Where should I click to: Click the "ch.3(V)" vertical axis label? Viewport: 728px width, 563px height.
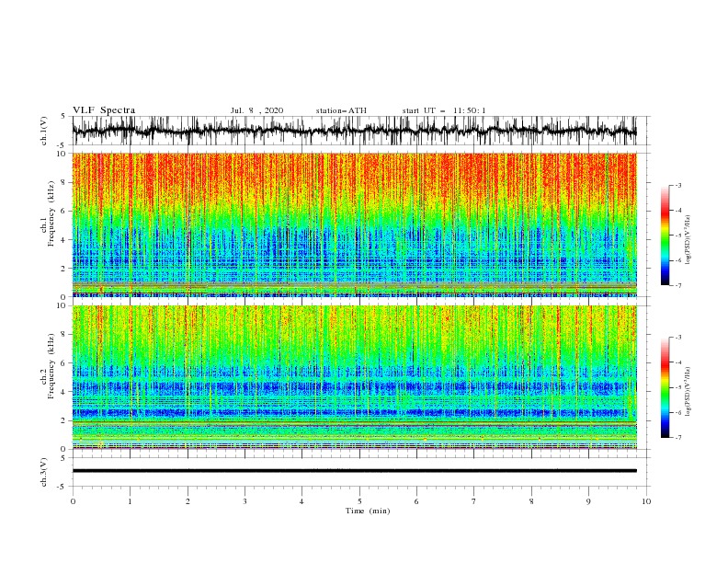pos(44,472)
